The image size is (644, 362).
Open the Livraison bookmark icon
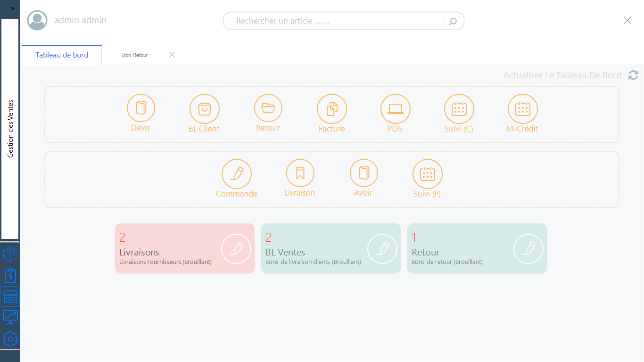[300, 173]
